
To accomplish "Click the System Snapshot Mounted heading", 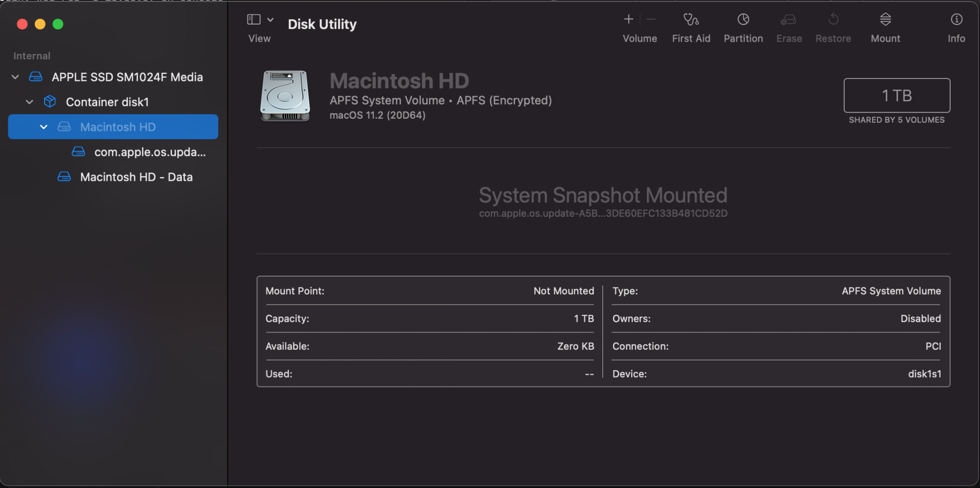I will pos(603,195).
